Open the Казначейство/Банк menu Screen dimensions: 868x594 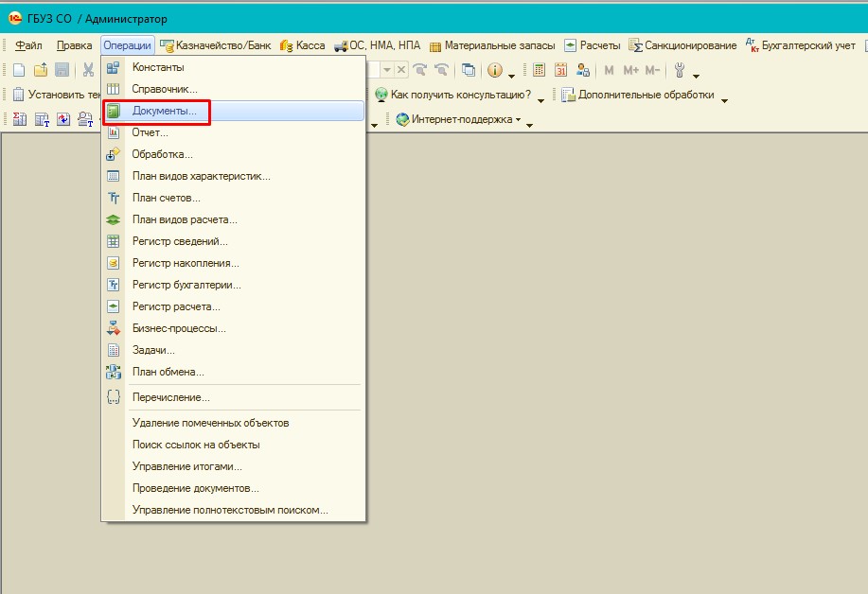tap(215, 45)
